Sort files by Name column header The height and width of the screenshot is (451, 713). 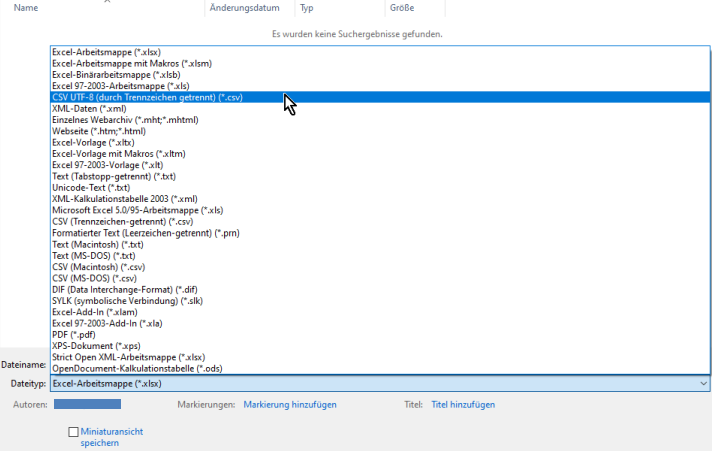[26, 7]
